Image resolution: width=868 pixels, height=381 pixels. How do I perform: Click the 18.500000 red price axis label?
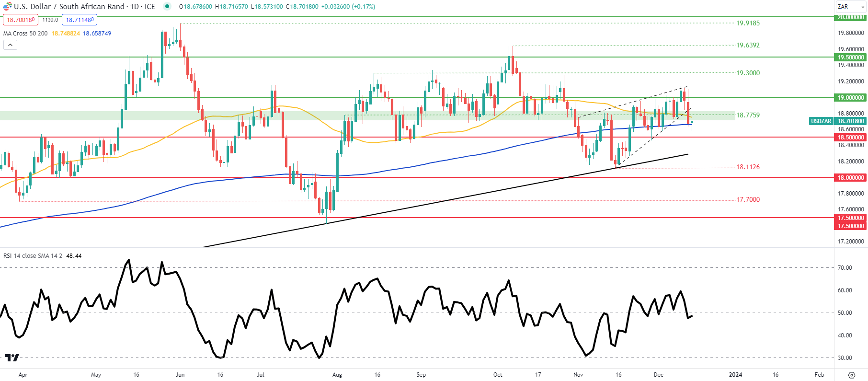click(851, 138)
